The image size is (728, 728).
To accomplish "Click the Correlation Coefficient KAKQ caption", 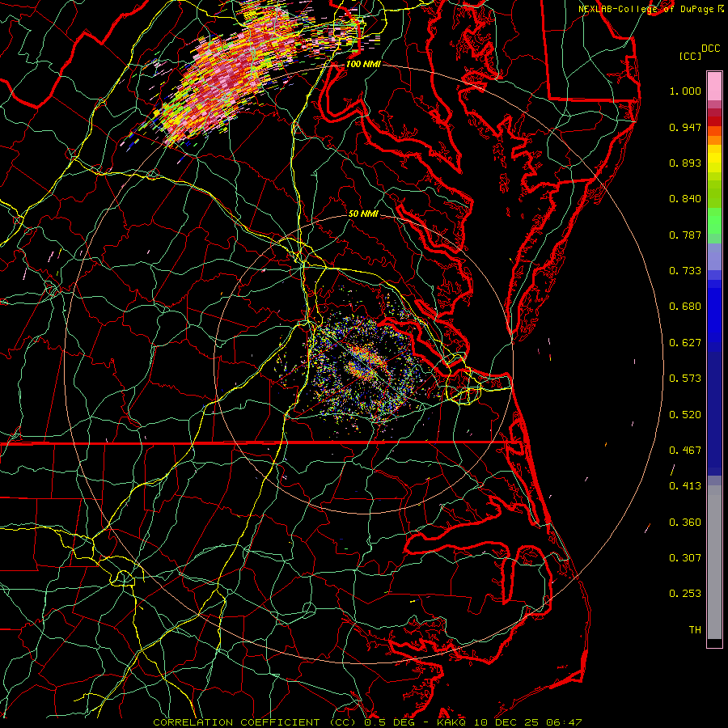I will point(367,722).
